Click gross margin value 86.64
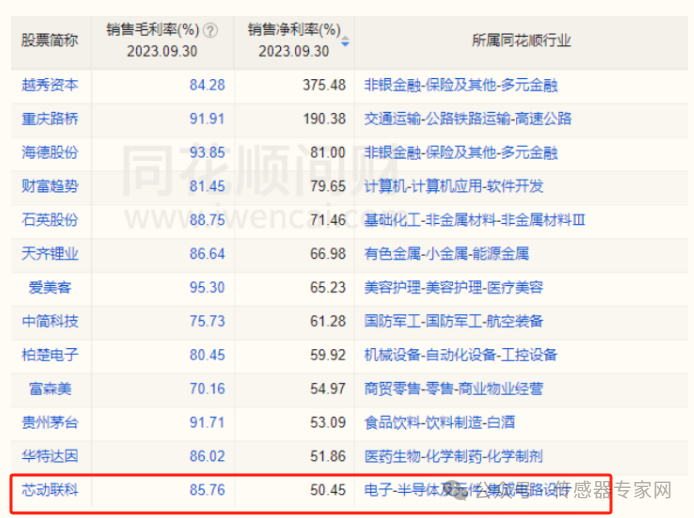The image size is (694, 518). tap(207, 254)
